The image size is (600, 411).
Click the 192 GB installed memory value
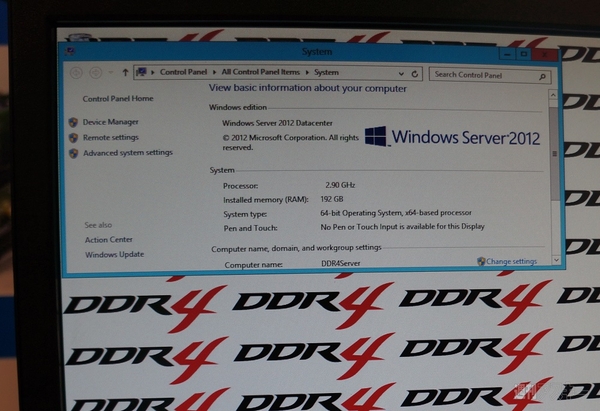pyautogui.click(x=332, y=199)
